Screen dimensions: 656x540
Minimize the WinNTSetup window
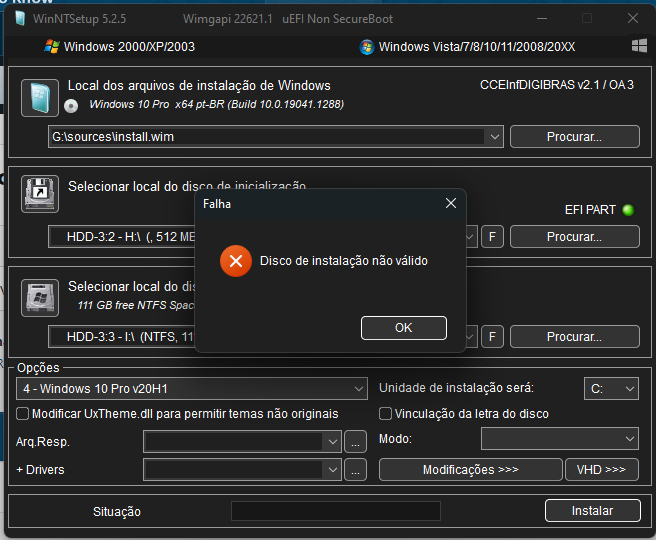tap(542, 18)
